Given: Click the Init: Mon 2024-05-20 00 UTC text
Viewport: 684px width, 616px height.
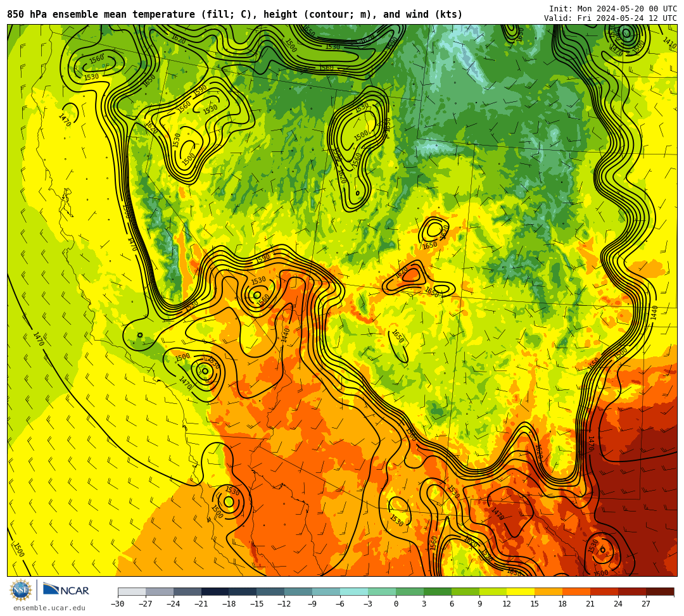Looking at the screenshot, I should click(613, 9).
